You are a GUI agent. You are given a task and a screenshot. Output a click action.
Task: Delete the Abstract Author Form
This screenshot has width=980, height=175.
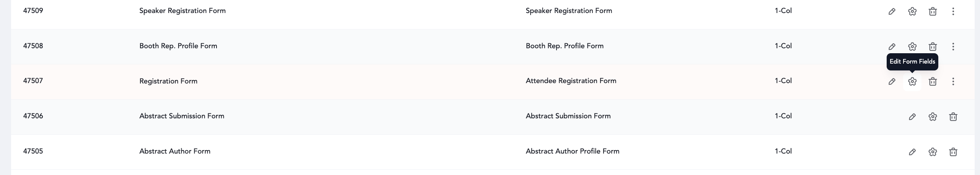pos(953,152)
